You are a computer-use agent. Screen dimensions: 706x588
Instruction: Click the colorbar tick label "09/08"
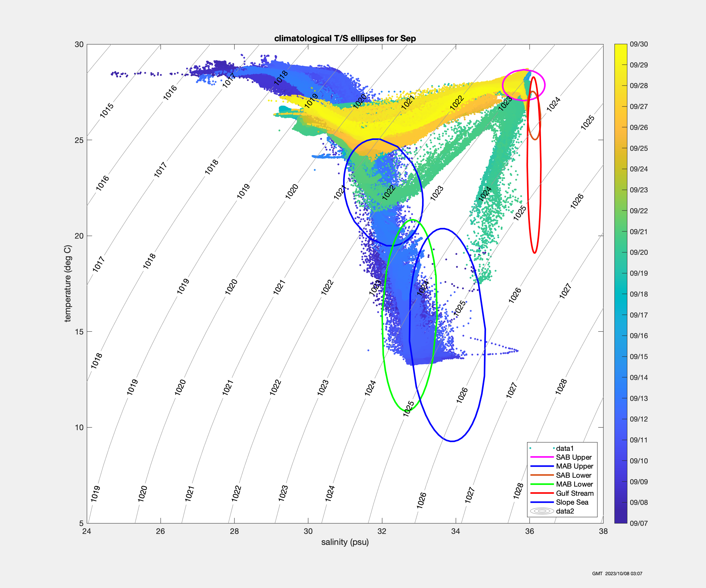[x=639, y=503]
